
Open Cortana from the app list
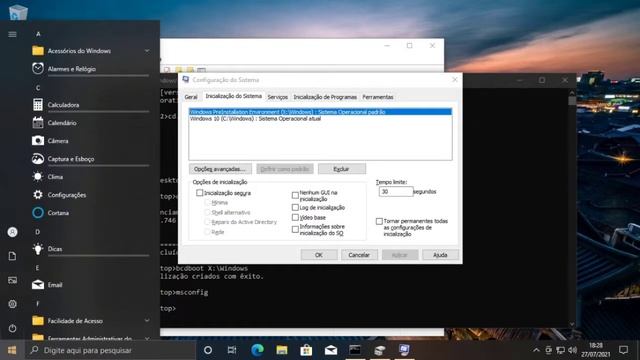91,213
